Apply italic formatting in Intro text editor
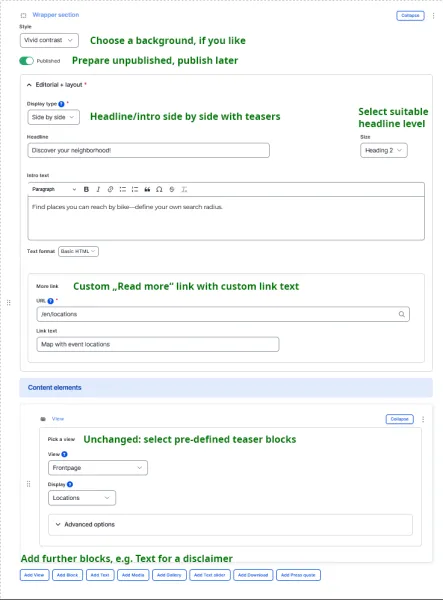The image size is (443, 600). tap(98, 189)
